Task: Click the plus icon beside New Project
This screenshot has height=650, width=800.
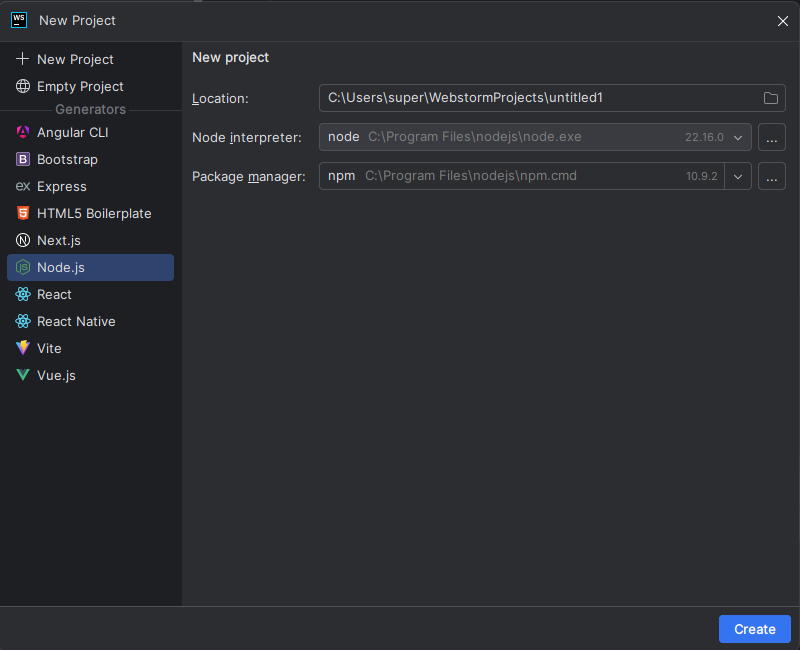Action: pos(22,59)
